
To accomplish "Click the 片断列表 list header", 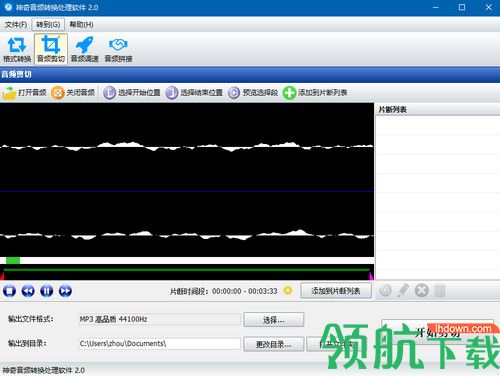I will pyautogui.click(x=438, y=109).
